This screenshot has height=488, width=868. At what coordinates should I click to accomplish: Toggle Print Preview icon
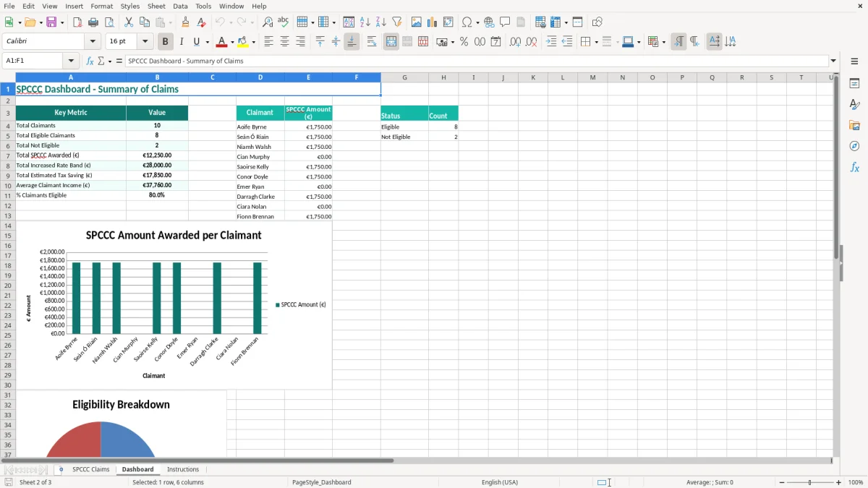110,22
